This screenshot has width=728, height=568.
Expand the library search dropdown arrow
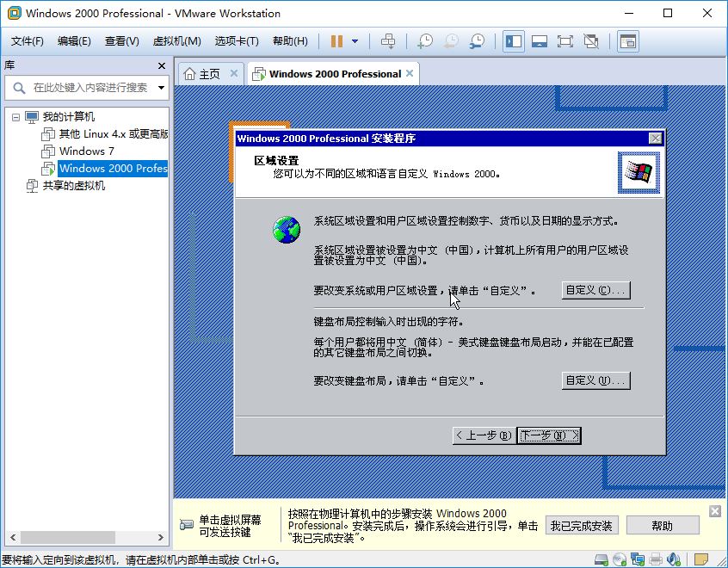click(x=161, y=87)
